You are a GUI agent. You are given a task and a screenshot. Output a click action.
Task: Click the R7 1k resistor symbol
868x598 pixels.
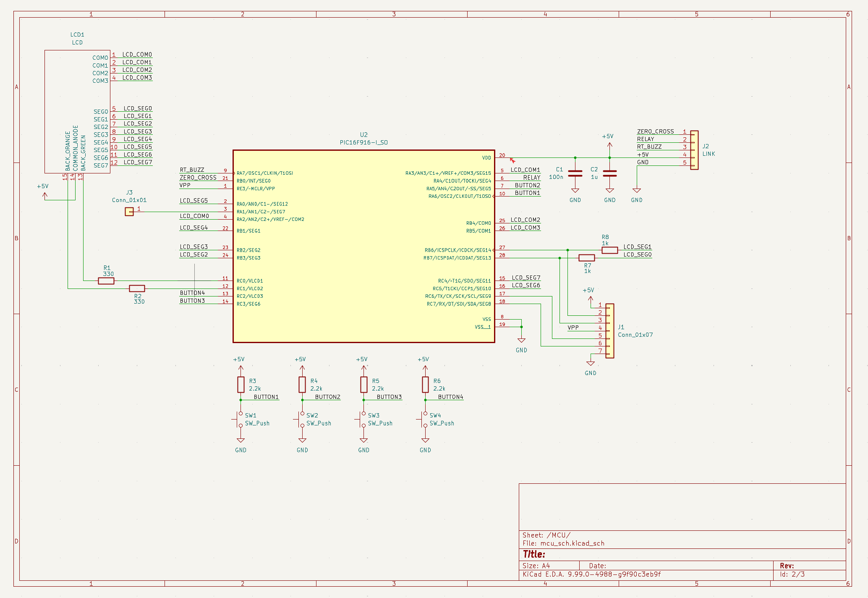pyautogui.click(x=586, y=258)
